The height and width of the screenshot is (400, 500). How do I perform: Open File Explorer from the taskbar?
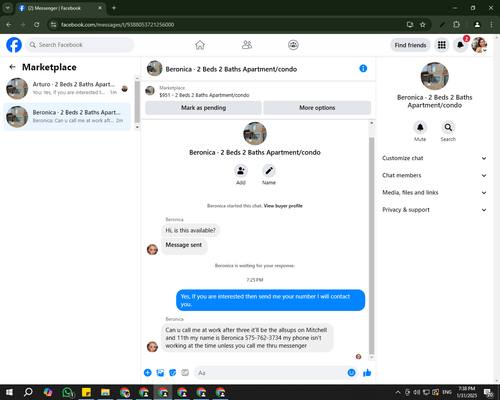[105, 392]
